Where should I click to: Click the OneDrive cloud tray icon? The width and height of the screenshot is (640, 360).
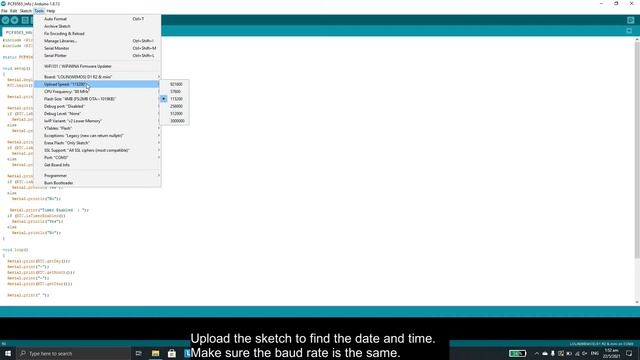point(545,353)
